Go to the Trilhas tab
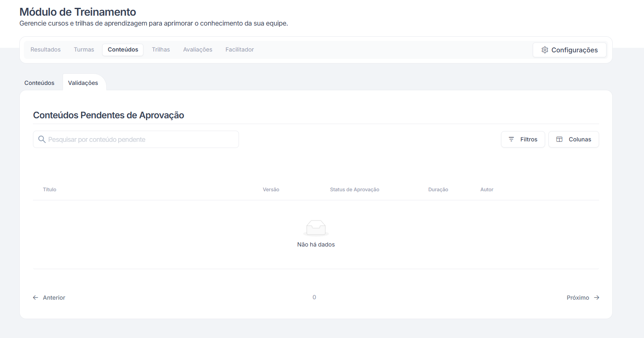Image resolution: width=644 pixels, height=338 pixels. [161, 49]
